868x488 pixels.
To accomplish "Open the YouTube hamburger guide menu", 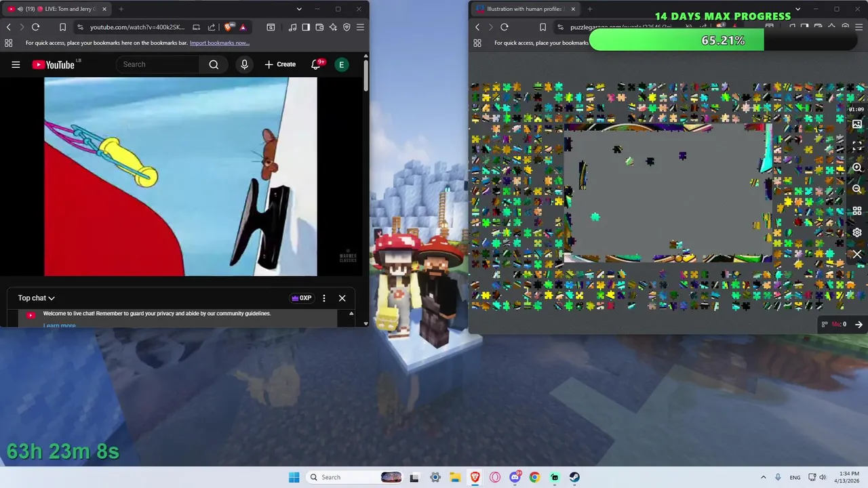I will [x=16, y=64].
